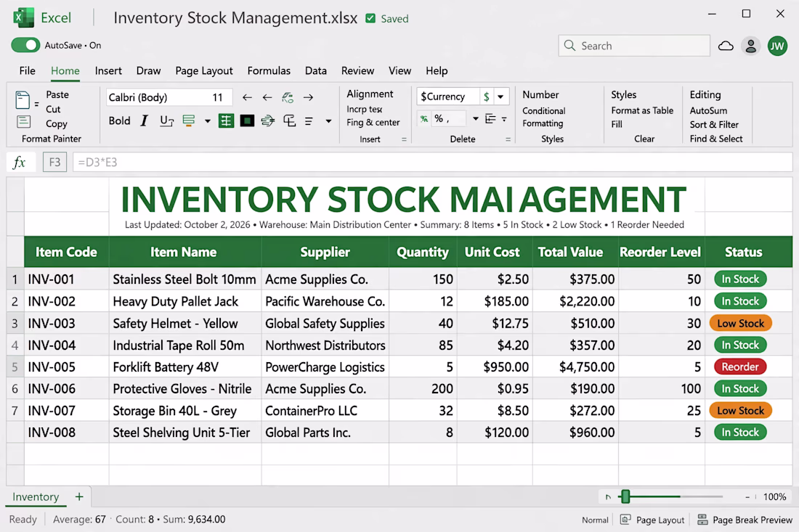Click the Format Painter button
This screenshot has width=799, height=532.
click(x=52, y=139)
